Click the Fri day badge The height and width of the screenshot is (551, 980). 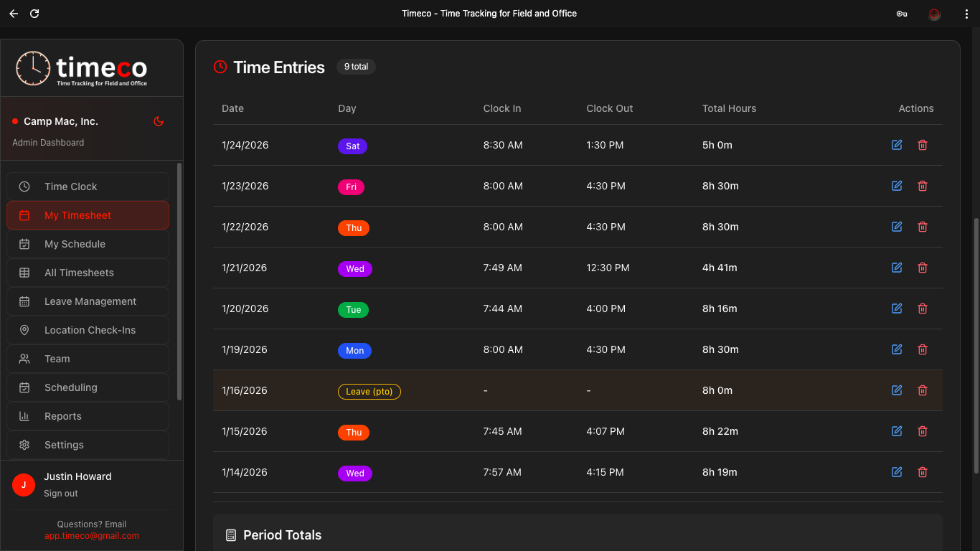click(x=351, y=187)
